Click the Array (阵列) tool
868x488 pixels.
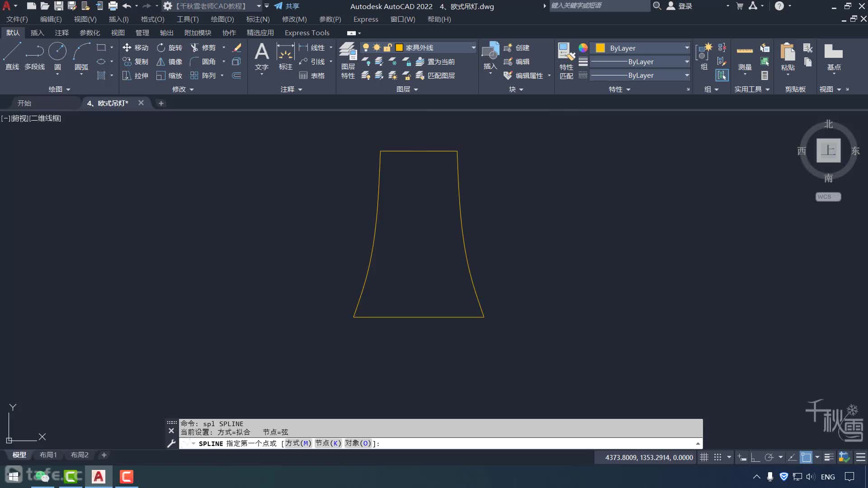click(x=203, y=75)
